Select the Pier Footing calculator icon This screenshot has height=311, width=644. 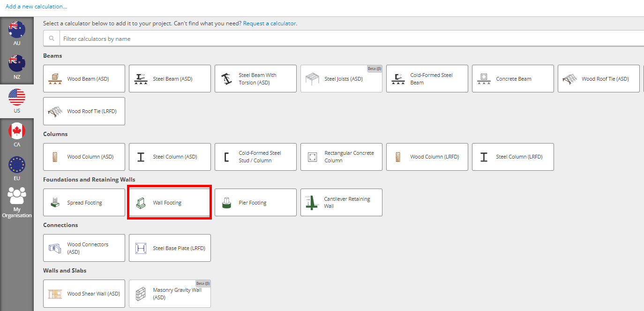pyautogui.click(x=227, y=203)
